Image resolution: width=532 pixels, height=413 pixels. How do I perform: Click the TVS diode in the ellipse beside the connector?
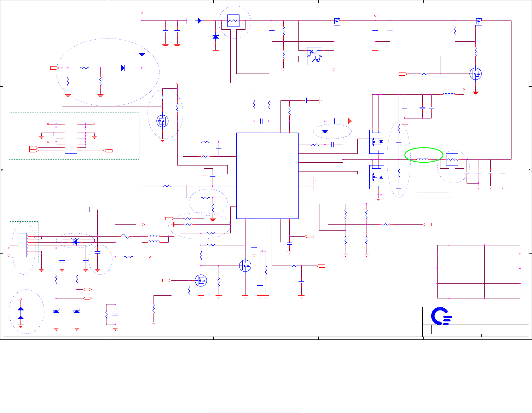click(x=75, y=242)
